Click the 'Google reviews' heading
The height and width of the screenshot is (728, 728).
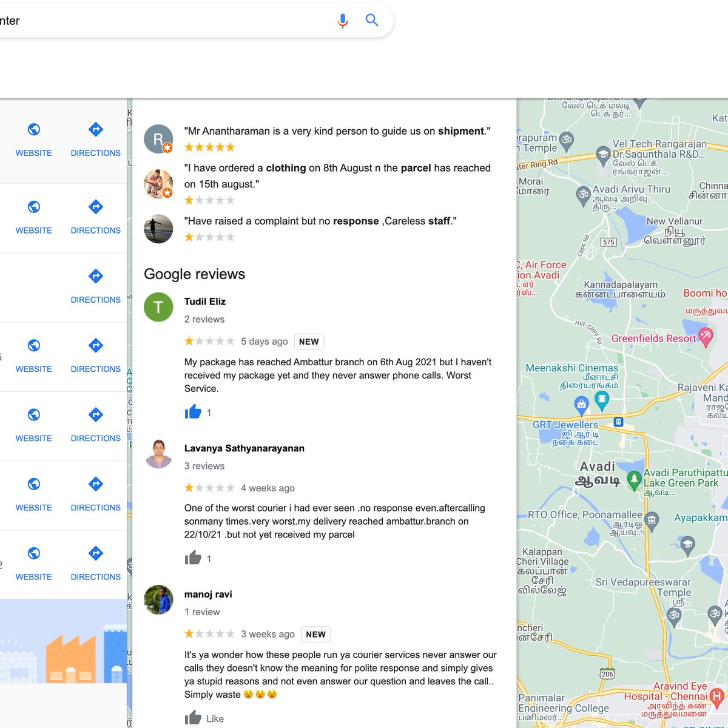coord(195,274)
